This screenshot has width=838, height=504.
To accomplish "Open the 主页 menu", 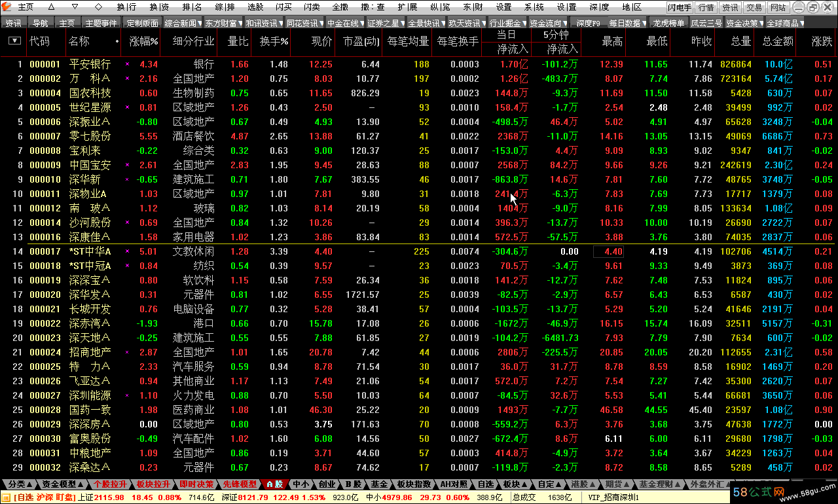I will point(26,7).
